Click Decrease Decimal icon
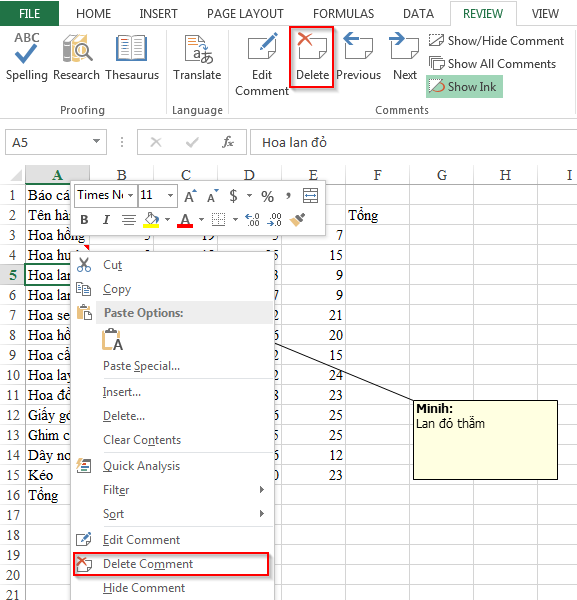The width and height of the screenshot is (577, 600). tap(274, 220)
